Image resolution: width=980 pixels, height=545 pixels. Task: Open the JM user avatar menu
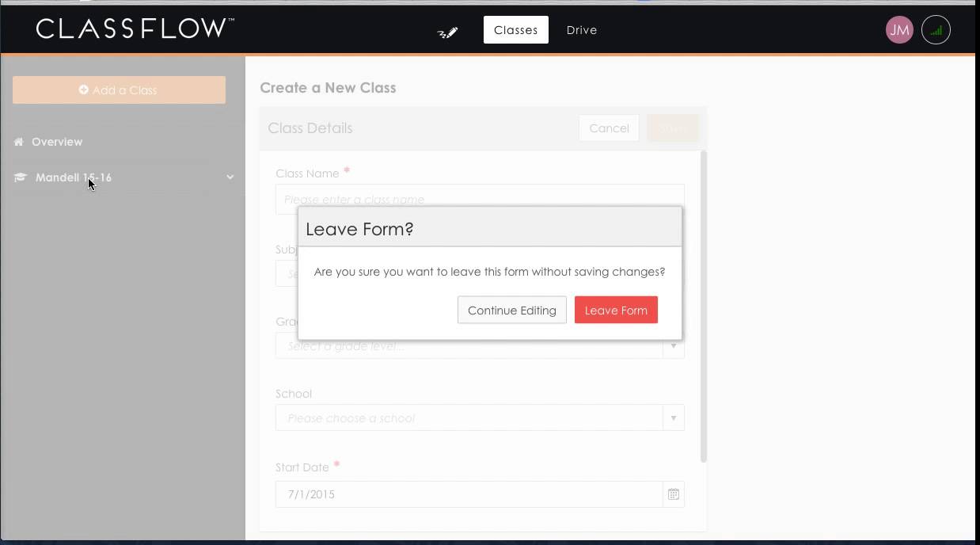(x=899, y=30)
